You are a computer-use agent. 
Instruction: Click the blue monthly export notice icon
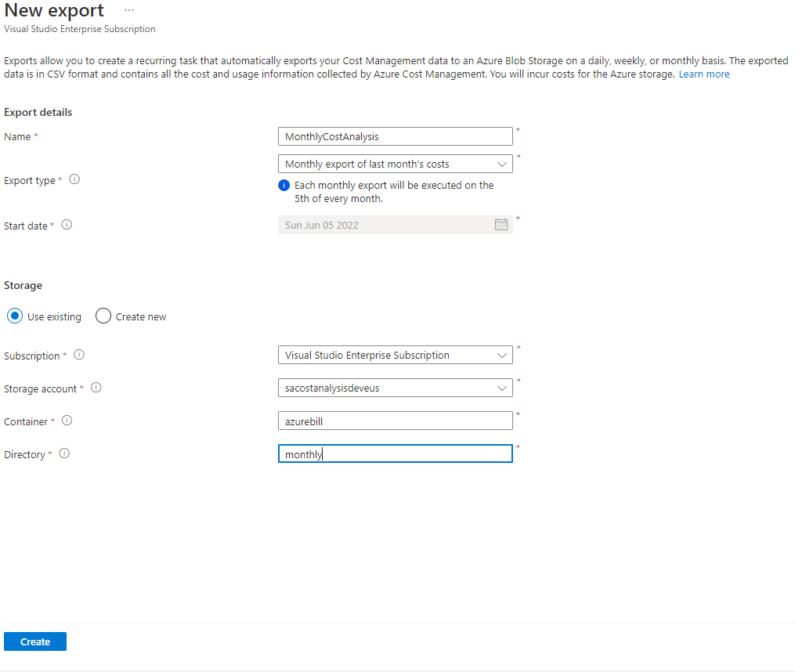click(x=284, y=185)
